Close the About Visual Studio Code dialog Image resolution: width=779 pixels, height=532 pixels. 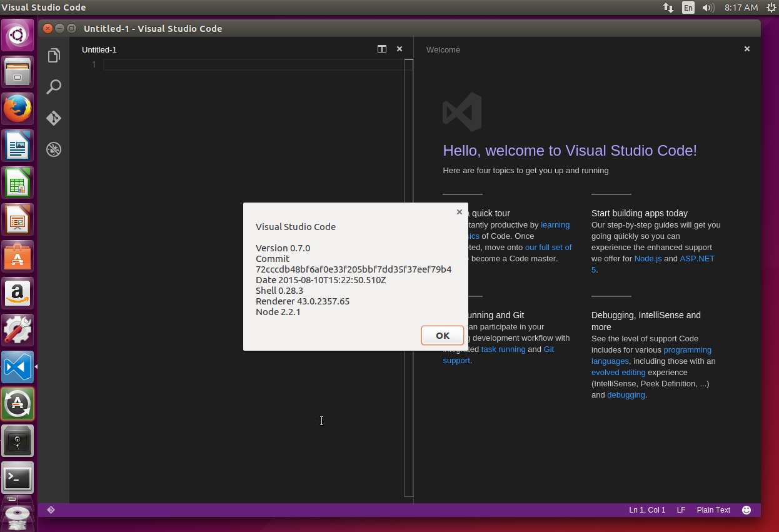pos(460,212)
